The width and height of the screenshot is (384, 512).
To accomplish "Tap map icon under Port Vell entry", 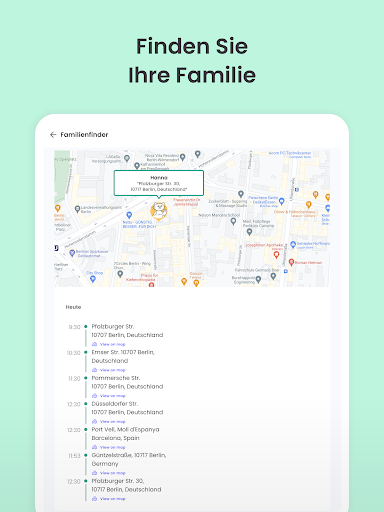I will click(94, 447).
